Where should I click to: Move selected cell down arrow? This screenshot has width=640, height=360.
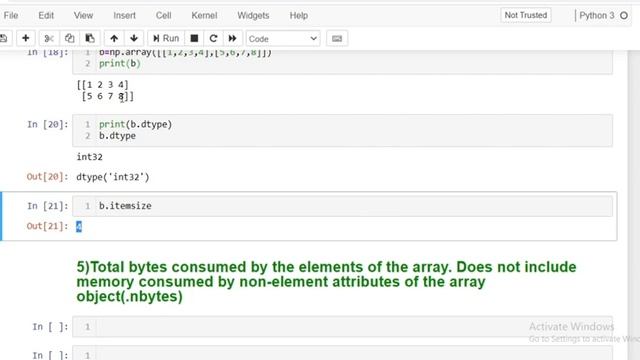tap(134, 38)
